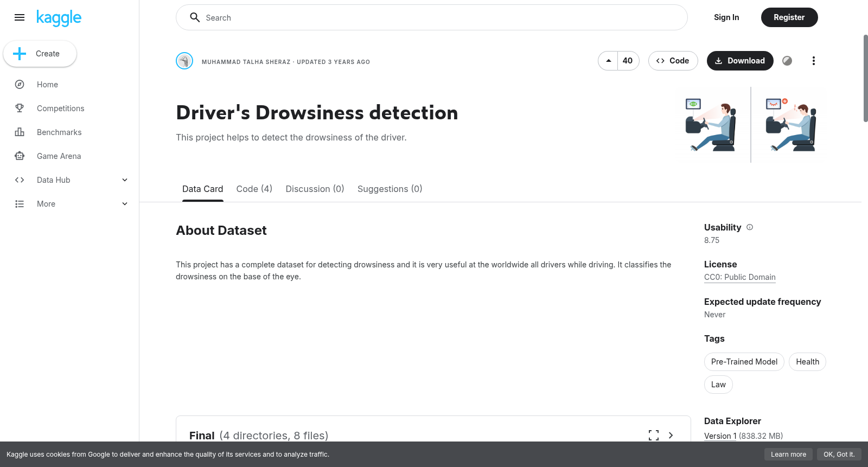Image resolution: width=868 pixels, height=467 pixels.
Task: Click the 8.75 usability value
Action: 712,240
